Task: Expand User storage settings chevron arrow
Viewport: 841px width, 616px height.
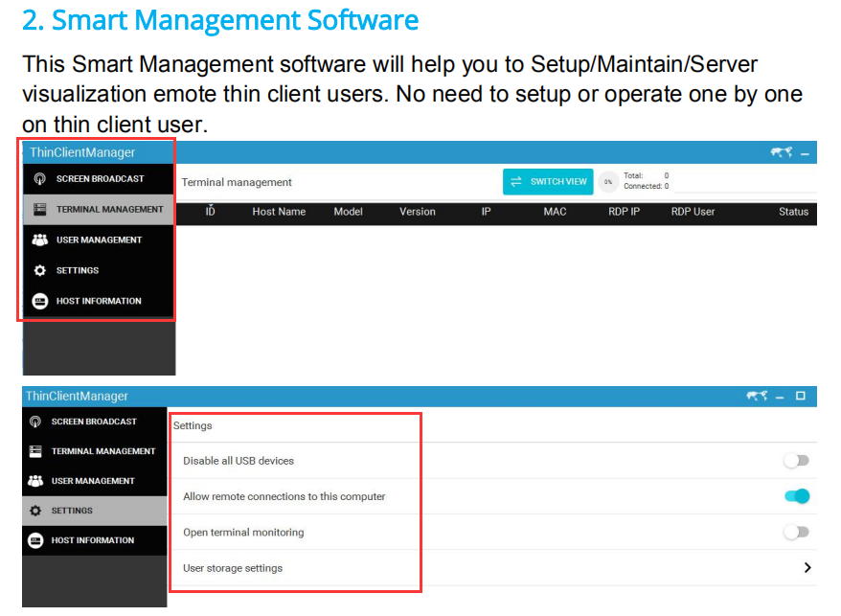Action: [807, 568]
